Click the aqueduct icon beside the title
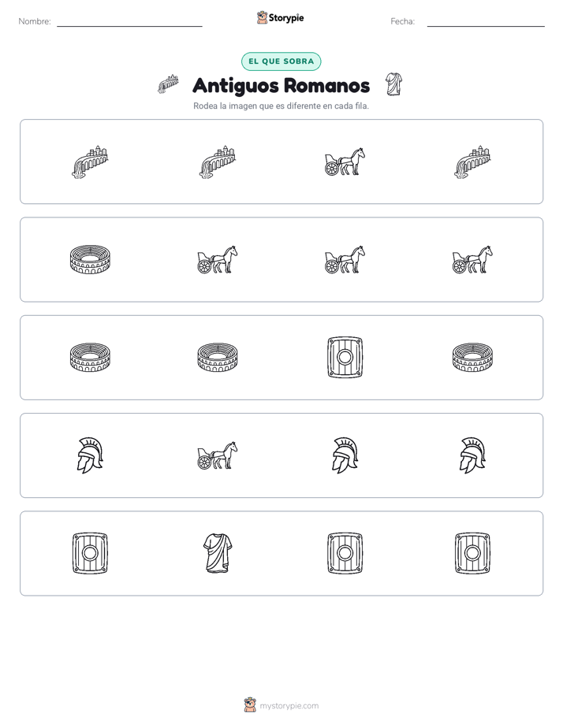Viewport: 563px width, 728px height. click(168, 84)
